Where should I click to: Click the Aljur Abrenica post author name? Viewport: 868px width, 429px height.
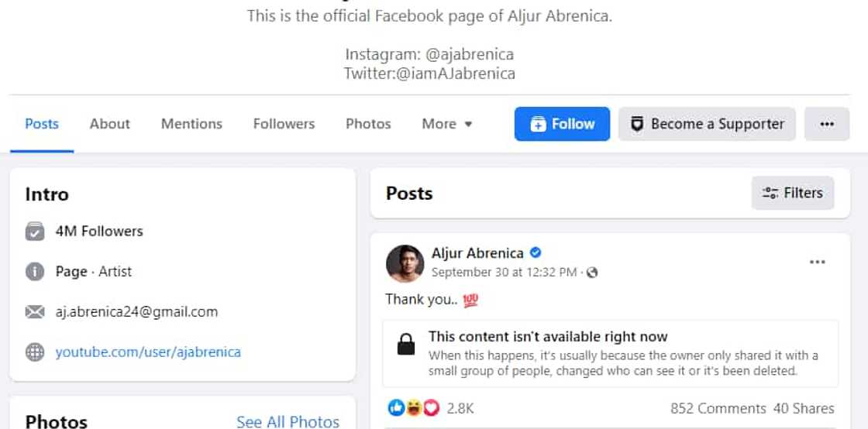coord(477,253)
